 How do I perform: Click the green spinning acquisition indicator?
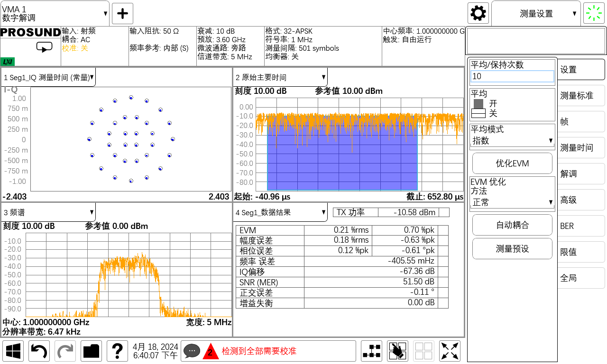[x=594, y=13]
